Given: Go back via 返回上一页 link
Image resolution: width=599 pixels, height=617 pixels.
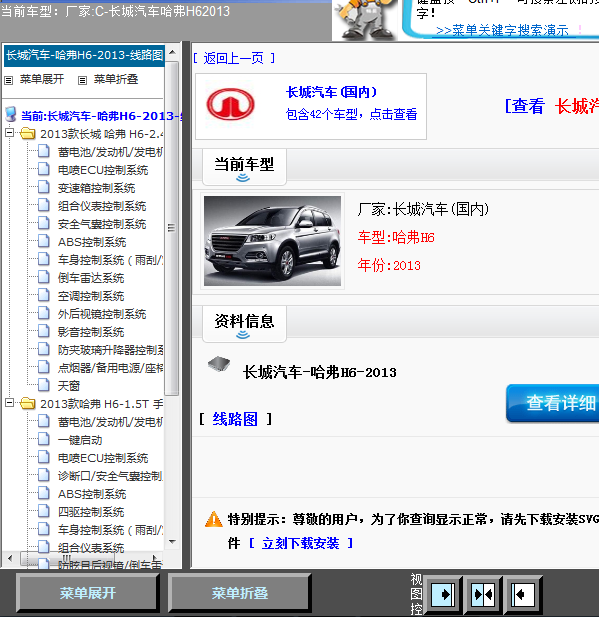Looking at the screenshot, I should (x=234, y=58).
